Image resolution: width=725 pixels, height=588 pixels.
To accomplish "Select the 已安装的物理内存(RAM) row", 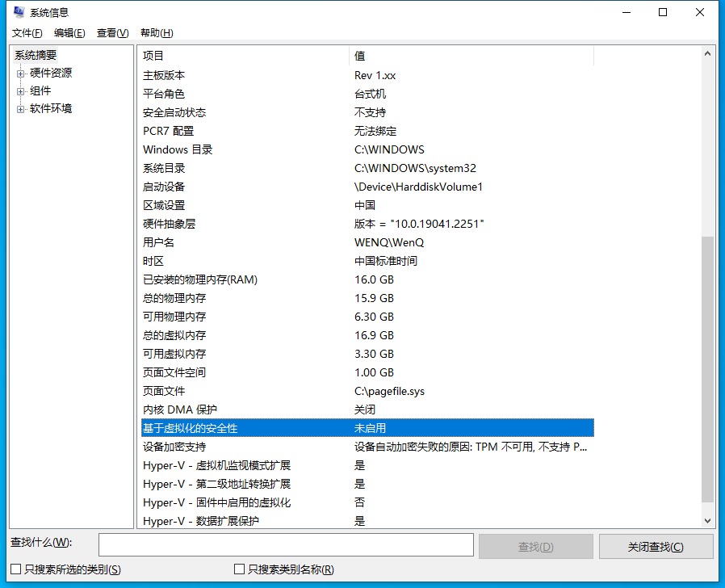I will (x=367, y=279).
